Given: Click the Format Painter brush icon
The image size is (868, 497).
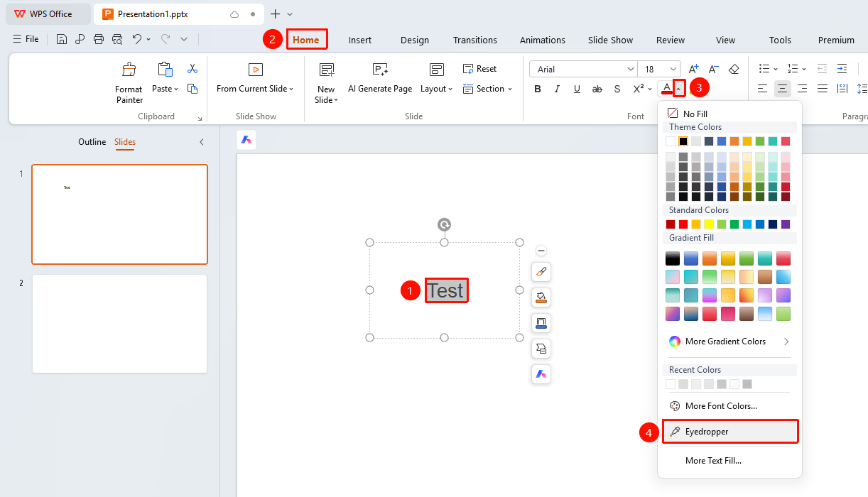Looking at the screenshot, I should tap(129, 70).
